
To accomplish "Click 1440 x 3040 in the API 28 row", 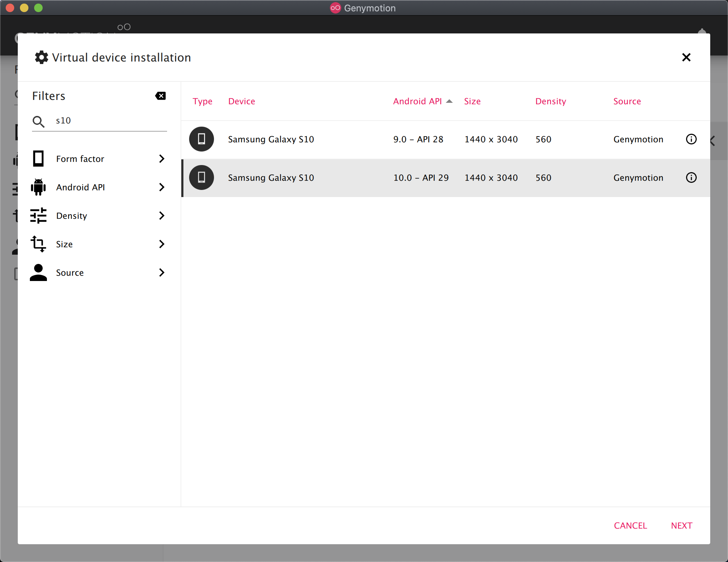I will 491,139.
